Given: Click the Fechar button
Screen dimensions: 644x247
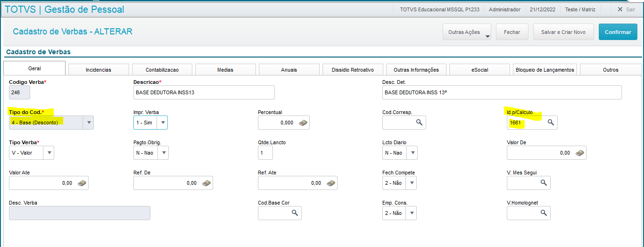Looking at the screenshot, I should (512, 32).
